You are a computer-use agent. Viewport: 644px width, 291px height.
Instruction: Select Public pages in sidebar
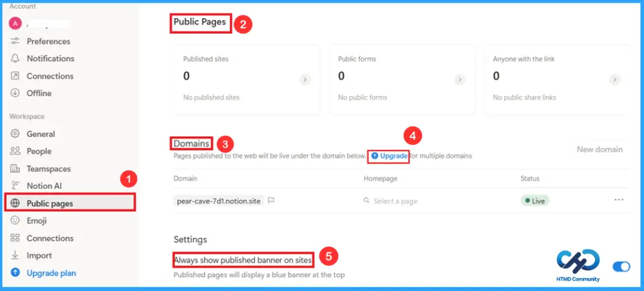[70, 203]
